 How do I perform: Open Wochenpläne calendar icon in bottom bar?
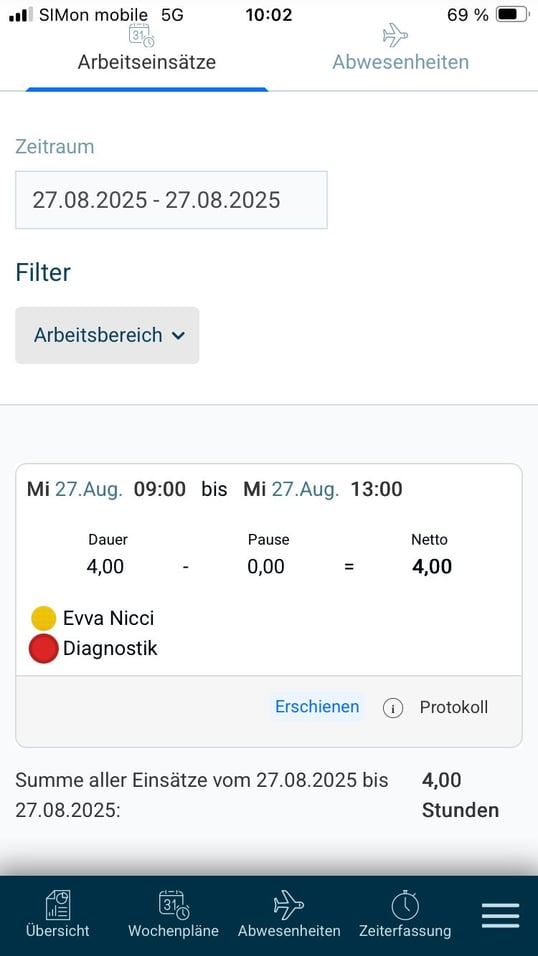[174, 905]
